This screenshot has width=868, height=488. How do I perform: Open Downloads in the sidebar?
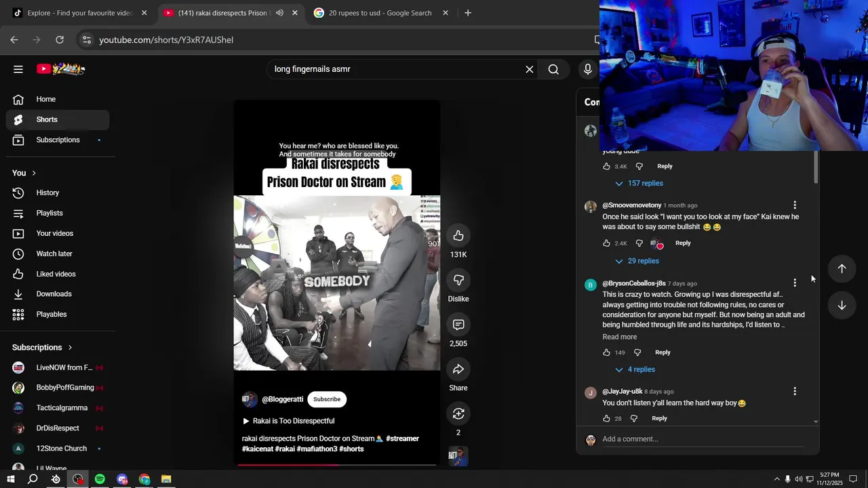tap(58, 294)
